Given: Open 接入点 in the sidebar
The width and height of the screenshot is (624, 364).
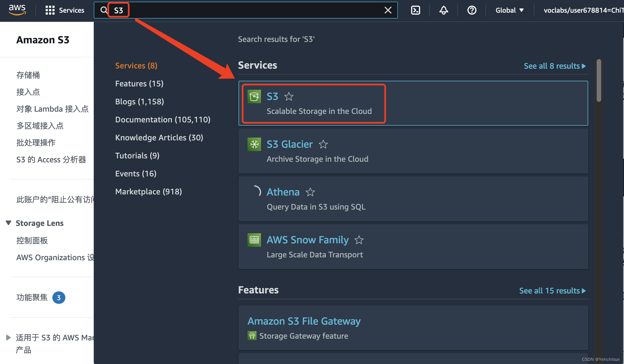Looking at the screenshot, I should tap(28, 92).
